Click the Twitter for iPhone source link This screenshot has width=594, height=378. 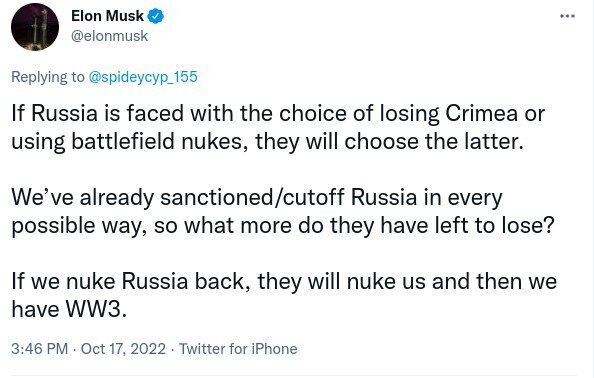[238, 349]
